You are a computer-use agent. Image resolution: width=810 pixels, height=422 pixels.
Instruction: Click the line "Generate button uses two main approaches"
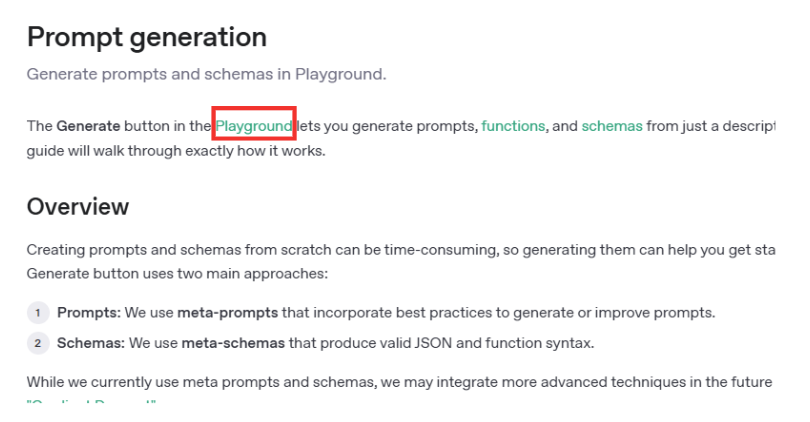(x=177, y=273)
